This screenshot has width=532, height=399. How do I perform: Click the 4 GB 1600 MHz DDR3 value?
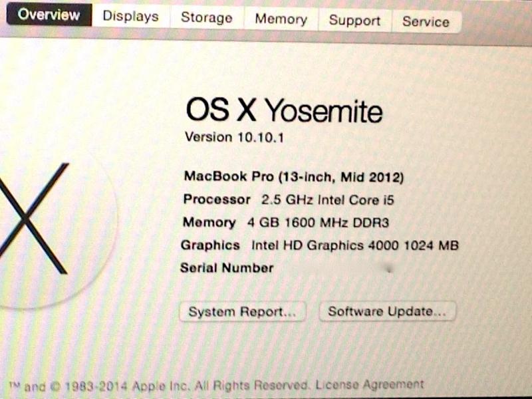(318, 223)
